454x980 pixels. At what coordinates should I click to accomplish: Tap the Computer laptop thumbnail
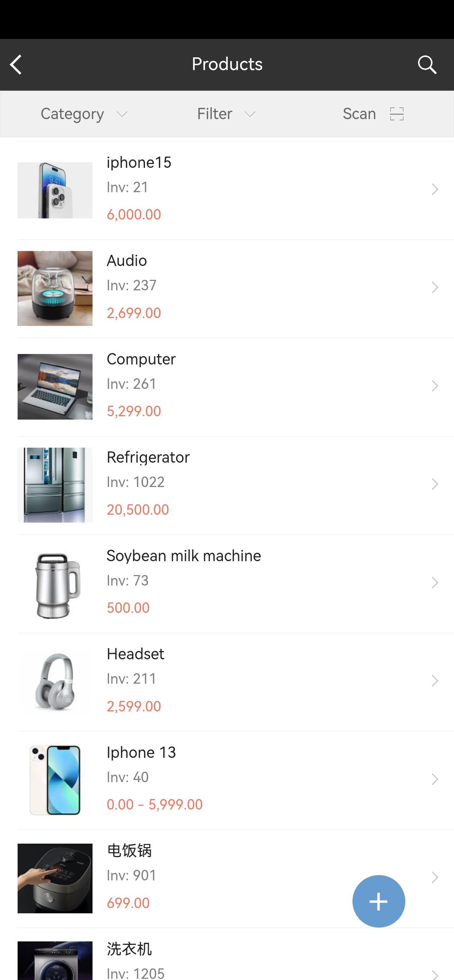[55, 387]
